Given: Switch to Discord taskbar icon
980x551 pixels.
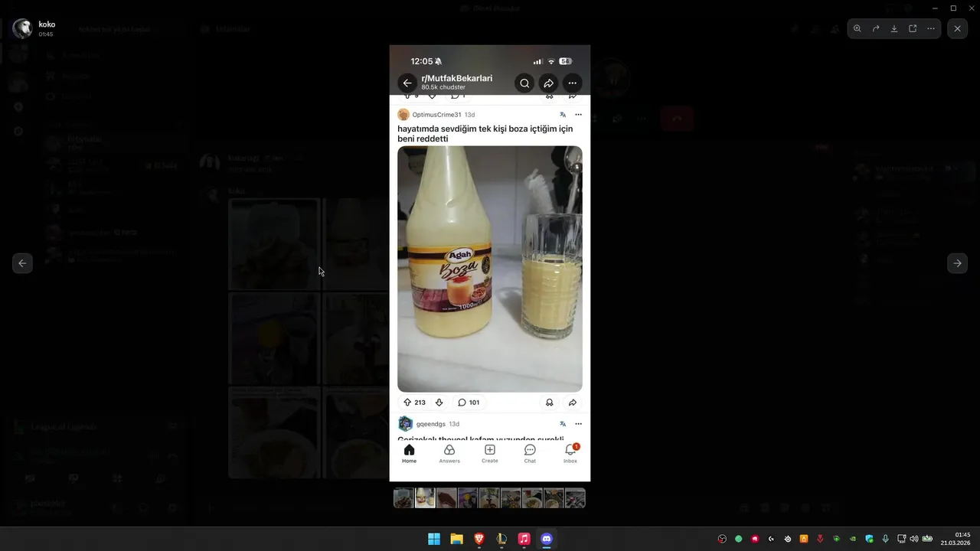Looking at the screenshot, I should pos(547,539).
